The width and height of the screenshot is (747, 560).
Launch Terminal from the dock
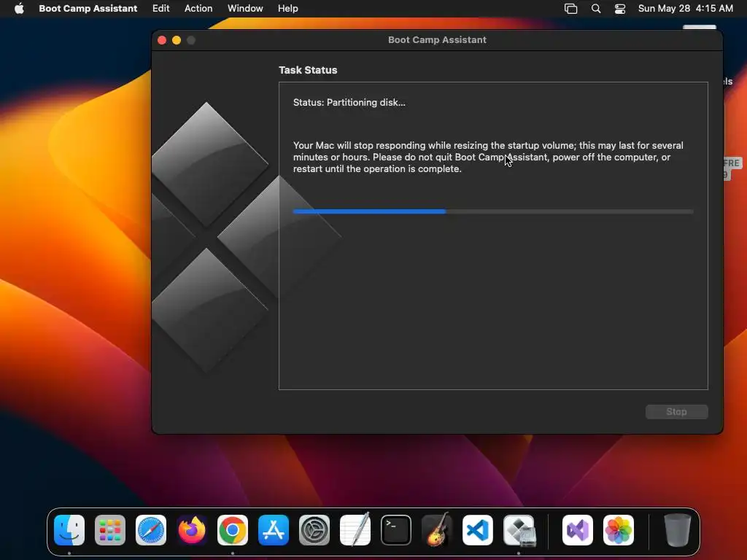(396, 530)
